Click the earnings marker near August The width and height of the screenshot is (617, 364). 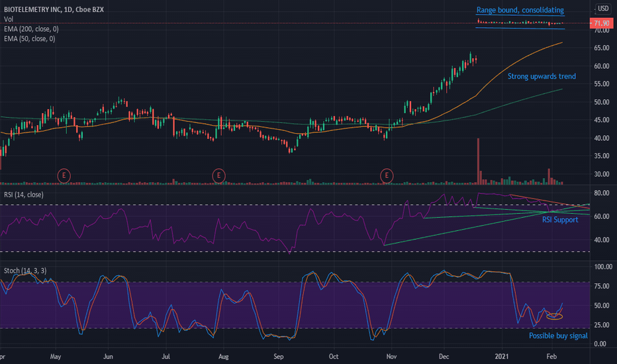click(218, 175)
